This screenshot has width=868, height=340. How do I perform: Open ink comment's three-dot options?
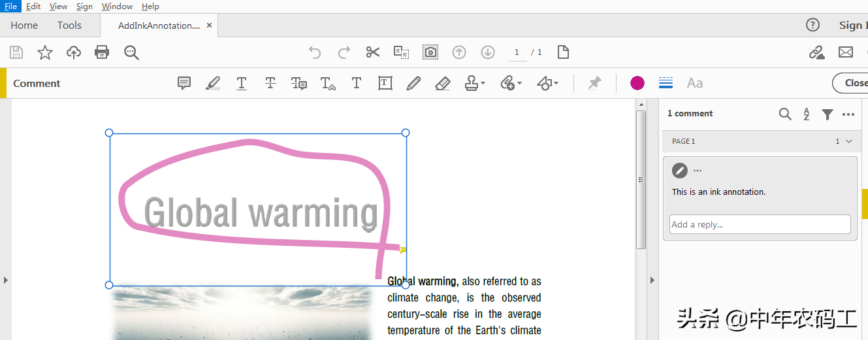coord(698,171)
